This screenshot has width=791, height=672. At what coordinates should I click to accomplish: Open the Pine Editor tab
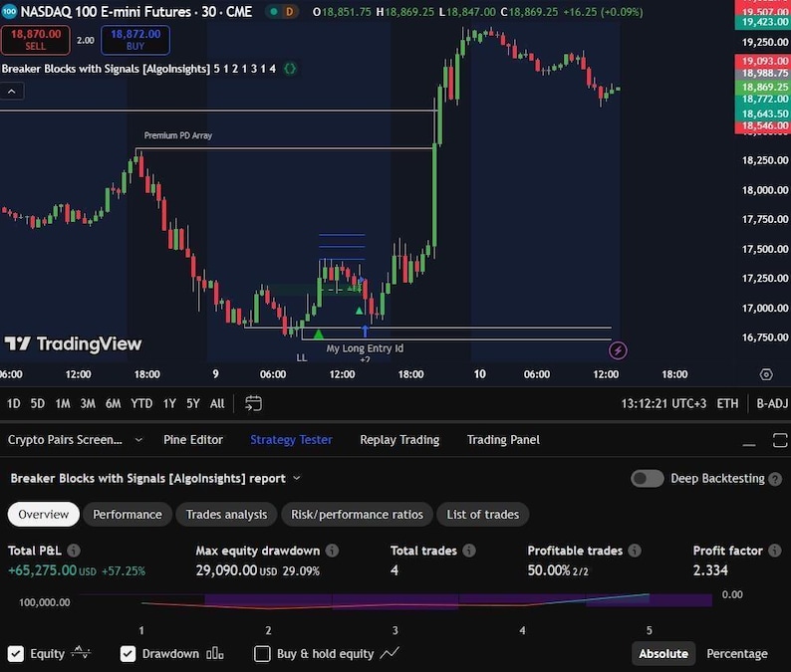coord(193,440)
